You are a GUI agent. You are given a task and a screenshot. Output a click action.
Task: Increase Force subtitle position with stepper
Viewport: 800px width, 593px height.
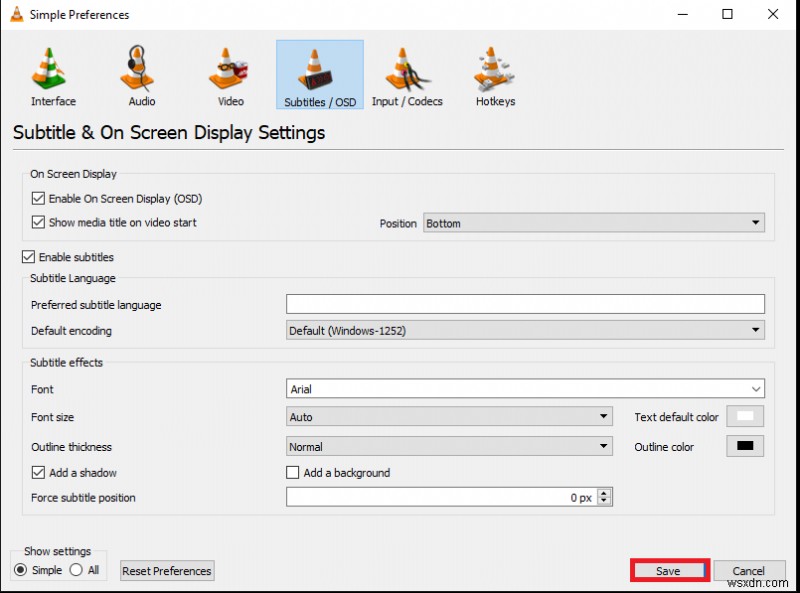pos(601,493)
